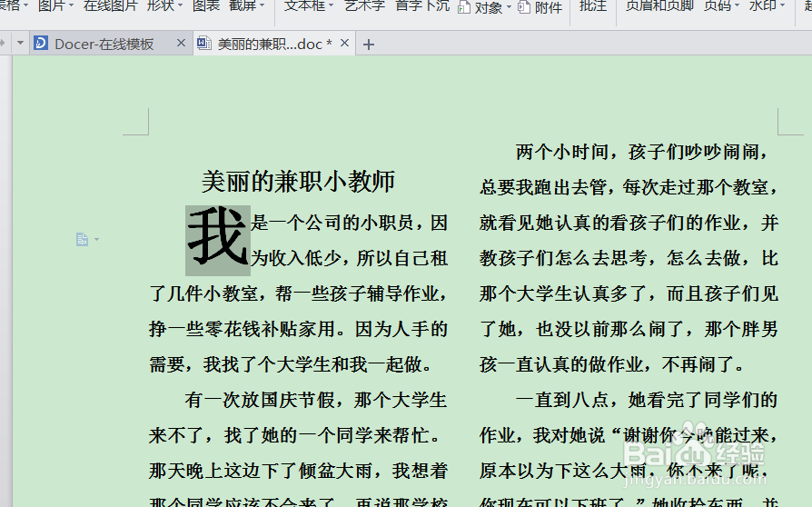Viewport: 812px width, 507px height.
Task: Click the line 为收入低少,所以自己租
Action: pos(349,258)
